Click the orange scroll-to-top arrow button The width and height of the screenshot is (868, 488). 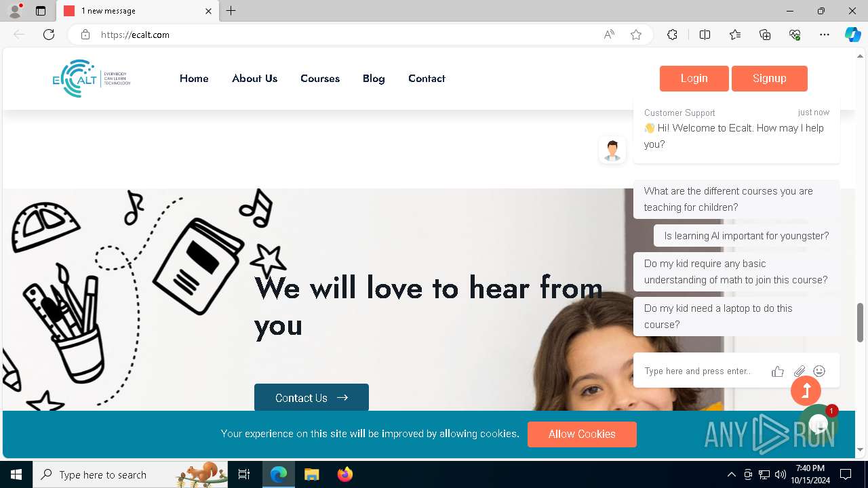[806, 390]
